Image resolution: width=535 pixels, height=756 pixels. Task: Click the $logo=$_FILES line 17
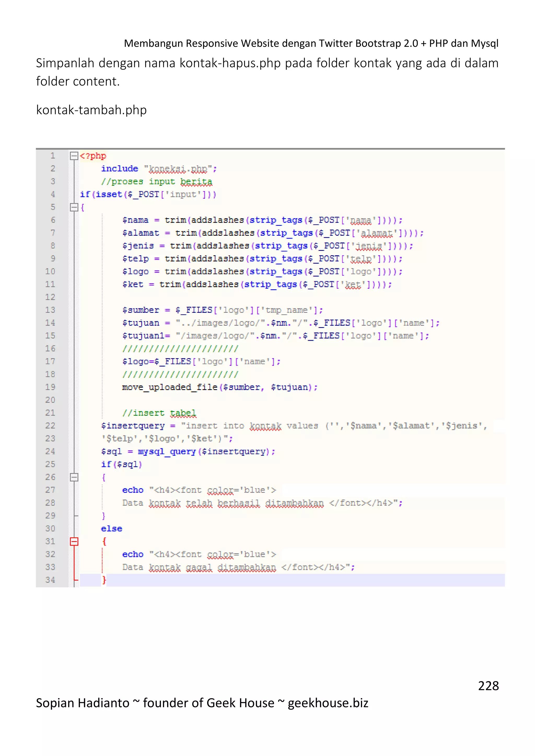coord(202,362)
